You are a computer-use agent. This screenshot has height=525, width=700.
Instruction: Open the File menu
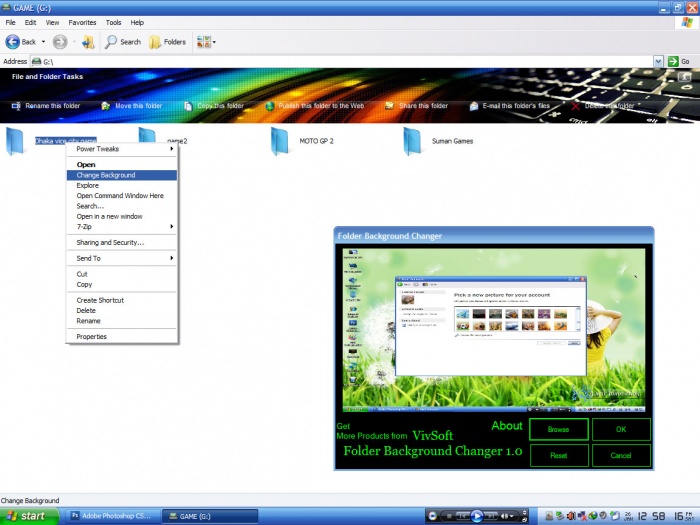click(10, 22)
